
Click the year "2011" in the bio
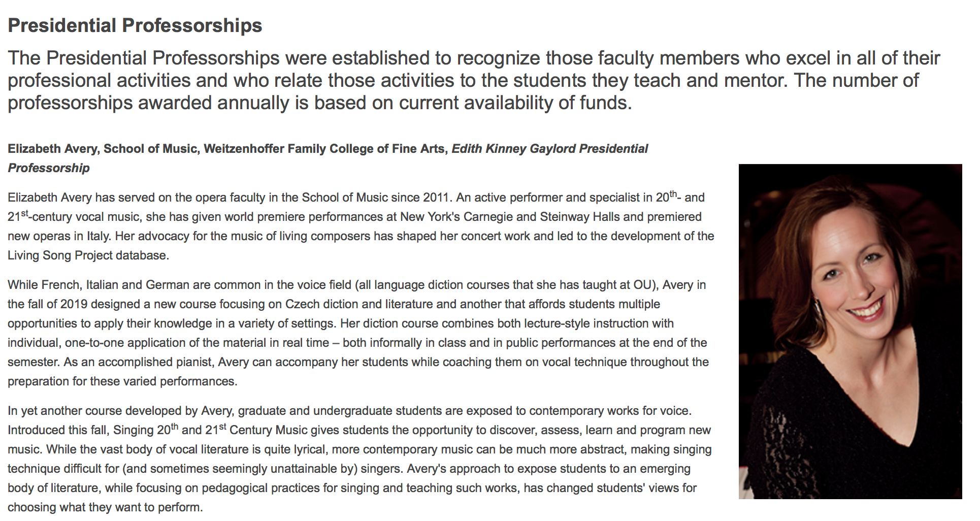[437, 198]
